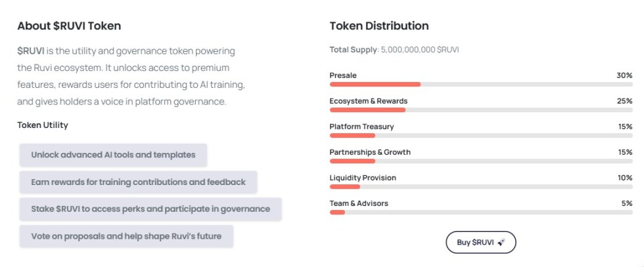
Task: Click the Presale progress bar
Action: (480, 85)
